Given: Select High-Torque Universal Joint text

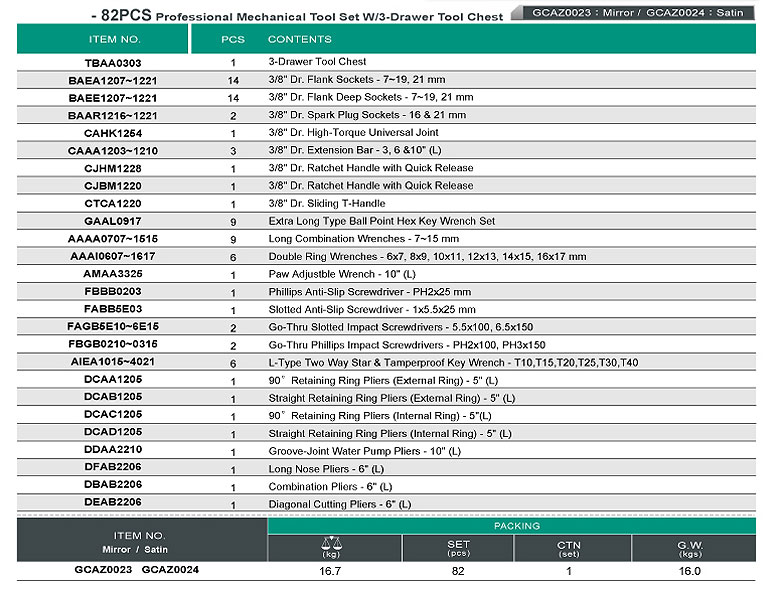Looking at the screenshot, I should coord(354,132).
